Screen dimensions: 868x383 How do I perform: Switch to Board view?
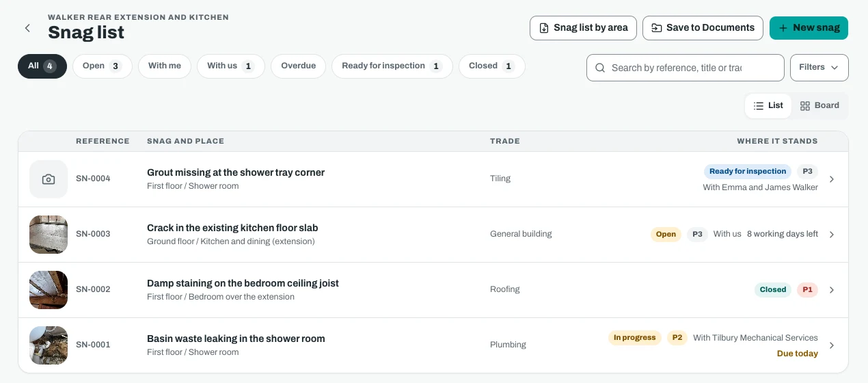(x=819, y=106)
